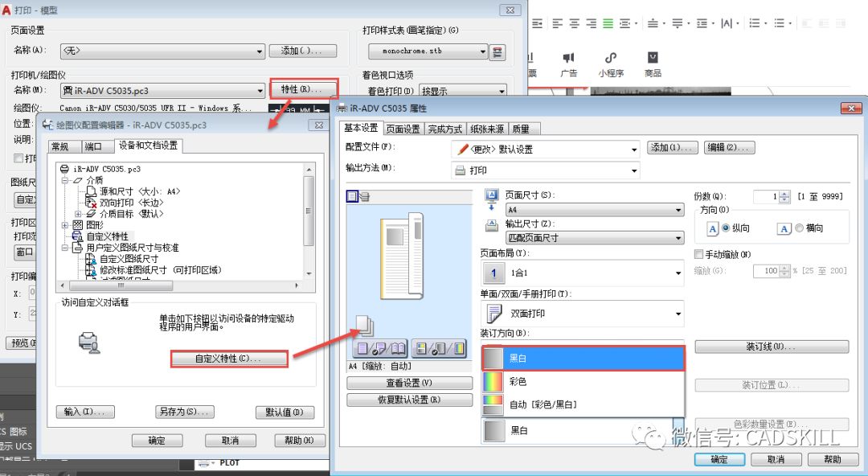Expand the 图形 tree node
The height and width of the screenshot is (476, 868).
pos(65,225)
